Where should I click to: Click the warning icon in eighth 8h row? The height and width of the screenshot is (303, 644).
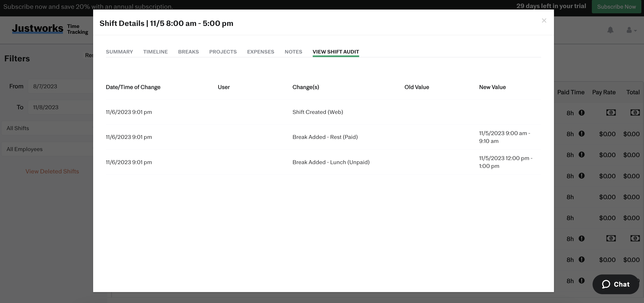(582, 259)
